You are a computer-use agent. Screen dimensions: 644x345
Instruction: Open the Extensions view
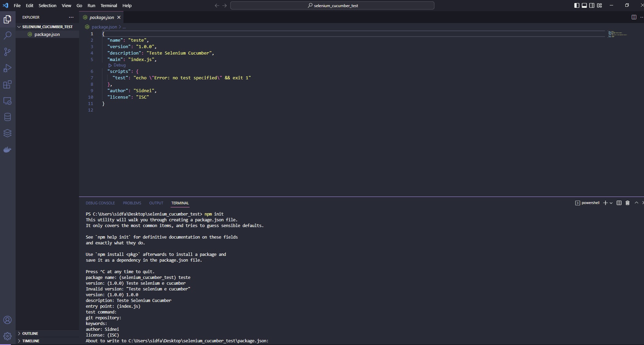point(7,84)
